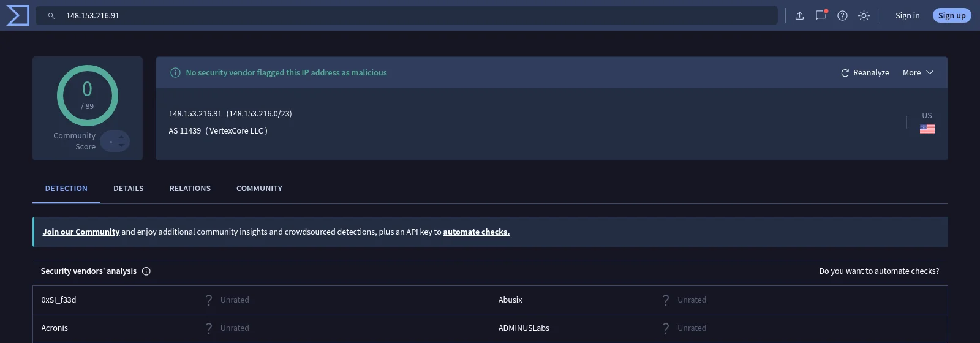Screen dimensions: 980x343
Task: Click the 'AS 11439' text
Action: (x=185, y=130)
